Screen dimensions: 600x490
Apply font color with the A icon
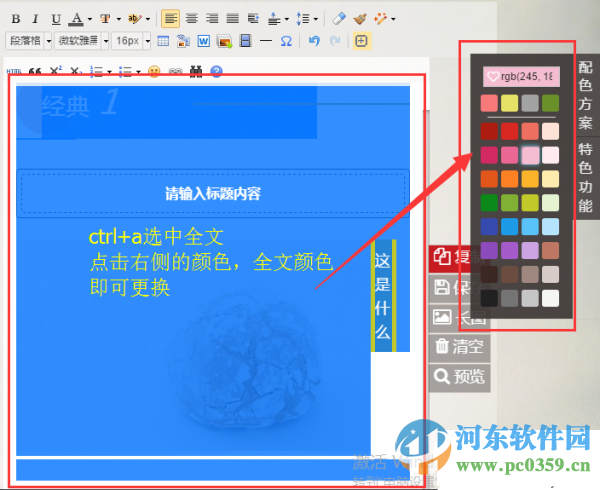77,19
